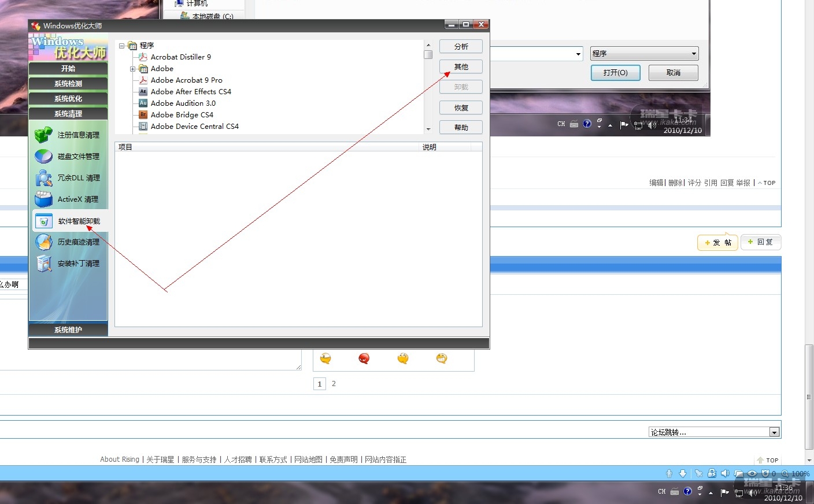This screenshot has width=814, height=504.
Task: Click the 恢复 button
Action: pyautogui.click(x=461, y=108)
